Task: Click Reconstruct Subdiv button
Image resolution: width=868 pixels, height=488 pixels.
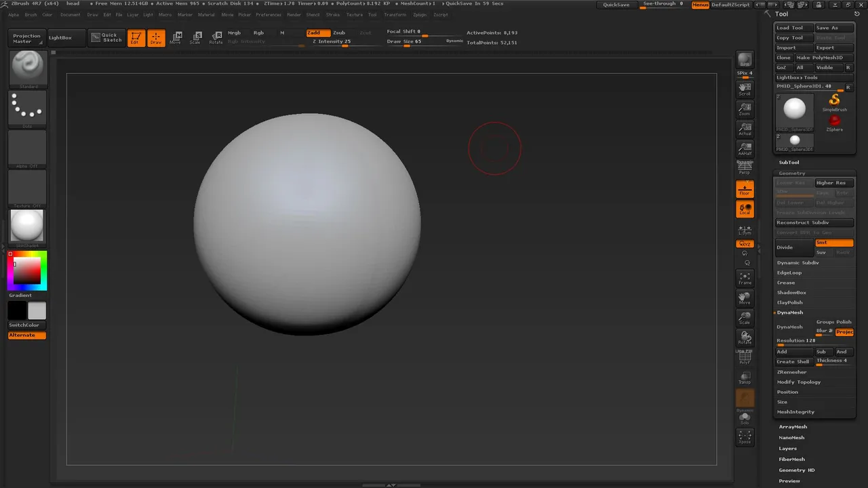Action: (x=814, y=222)
